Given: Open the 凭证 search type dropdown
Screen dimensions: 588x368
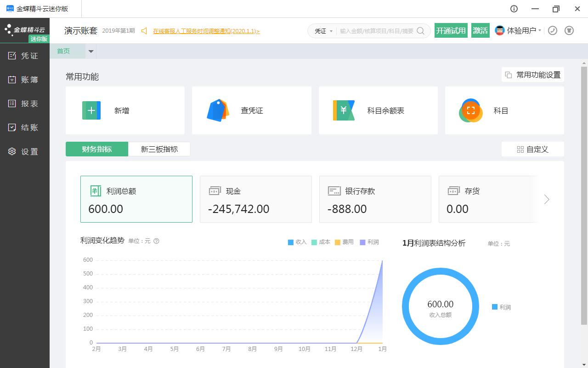Looking at the screenshot, I should tap(323, 31).
